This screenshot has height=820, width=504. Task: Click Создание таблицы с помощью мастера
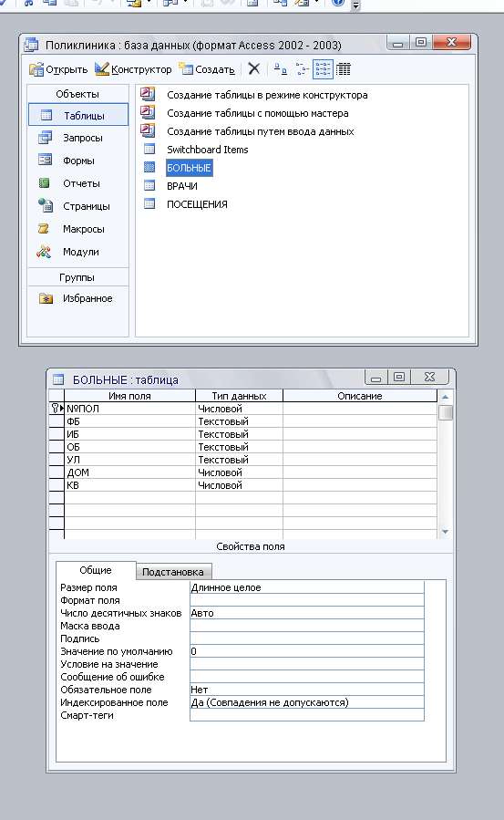pos(258,113)
